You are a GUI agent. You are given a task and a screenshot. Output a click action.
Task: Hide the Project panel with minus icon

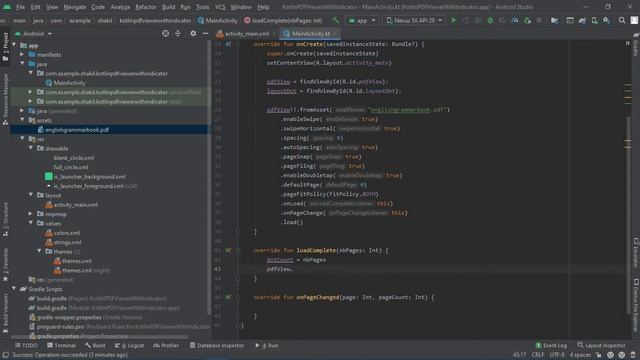[x=205, y=33]
